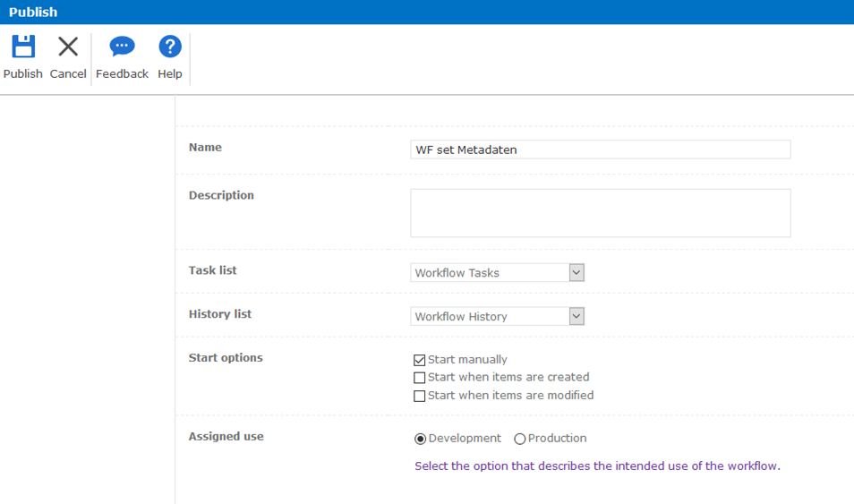
Task: Click the Publish dialog title bar
Action: [x=427, y=12]
